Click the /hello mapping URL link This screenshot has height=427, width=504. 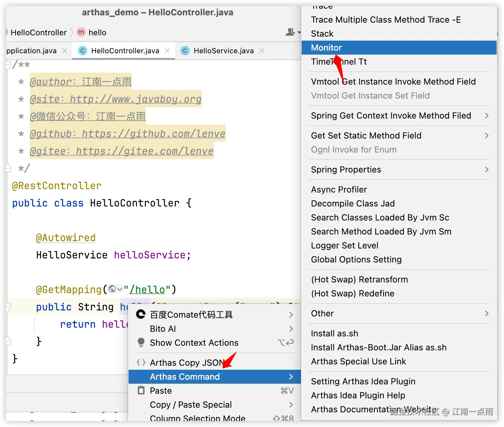pos(147,289)
